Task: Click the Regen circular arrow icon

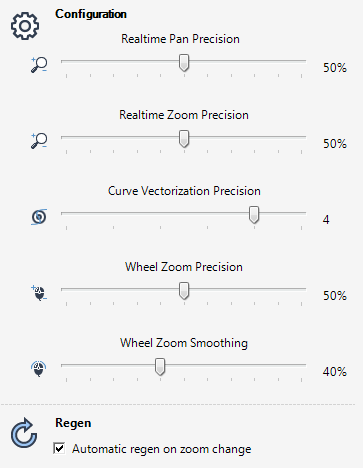Action: pyautogui.click(x=24, y=433)
